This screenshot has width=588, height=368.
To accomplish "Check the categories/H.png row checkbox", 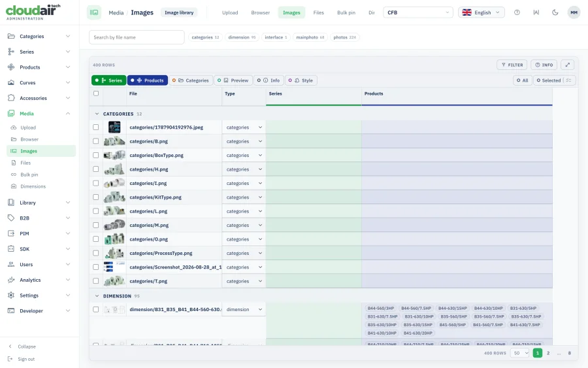I will [x=96, y=169].
